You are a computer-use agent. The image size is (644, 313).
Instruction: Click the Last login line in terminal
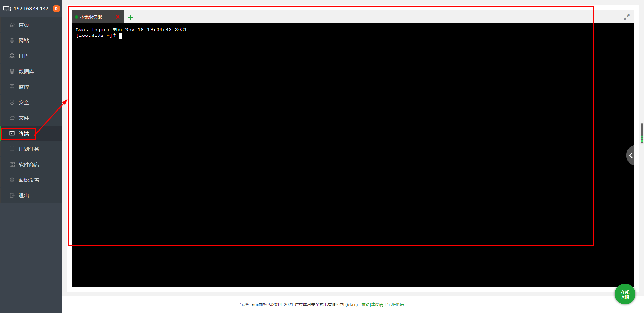coord(131,30)
